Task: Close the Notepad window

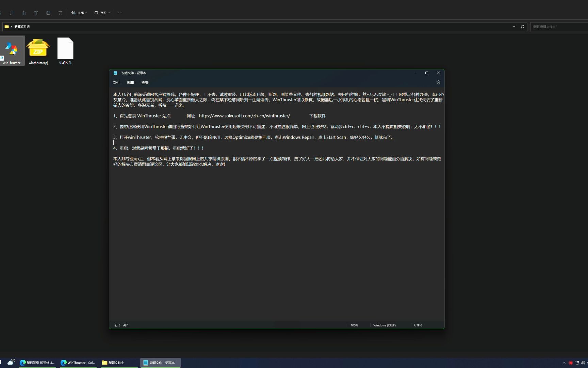Action: 438,73
